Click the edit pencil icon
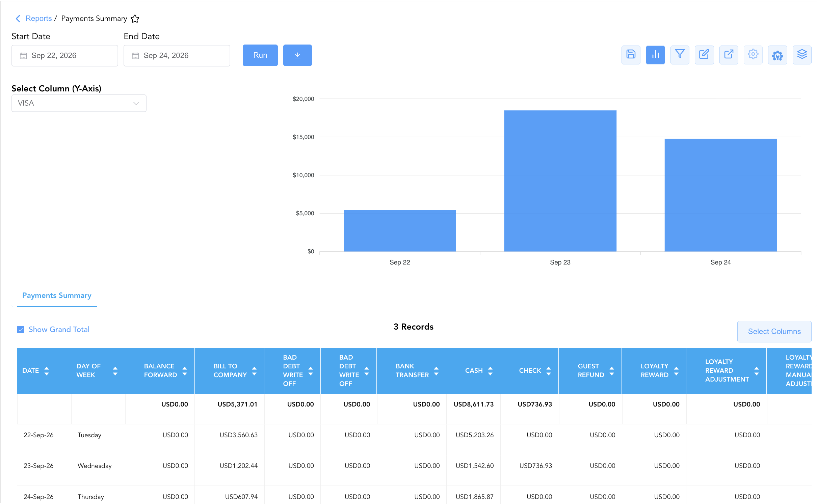Viewport: 817px width, 504px height. pos(704,55)
